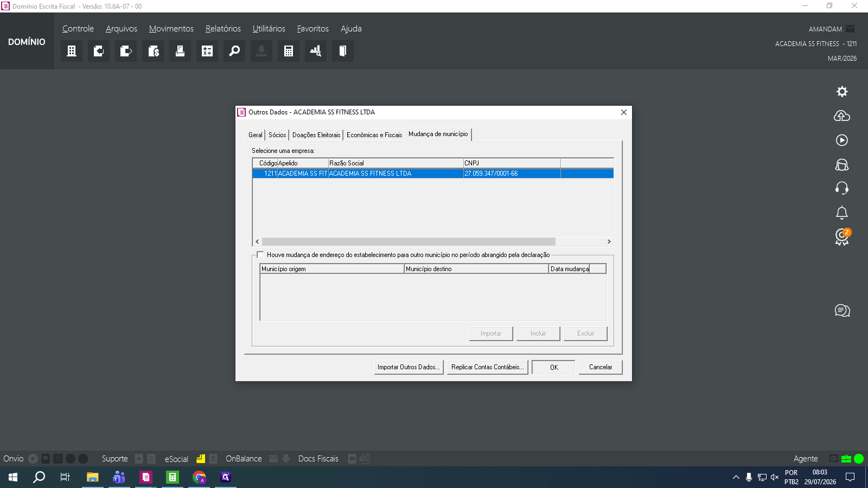Open the Ajuda menu

click(x=351, y=29)
